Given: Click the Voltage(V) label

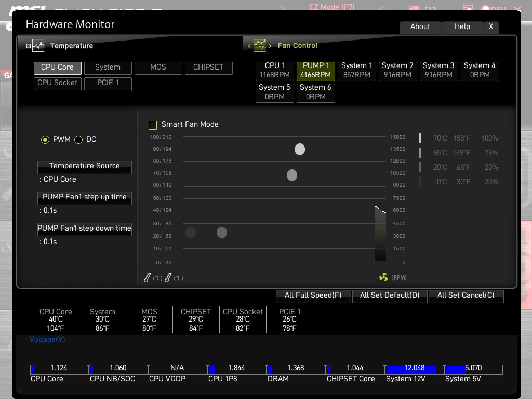Looking at the screenshot, I should pyautogui.click(x=47, y=339).
